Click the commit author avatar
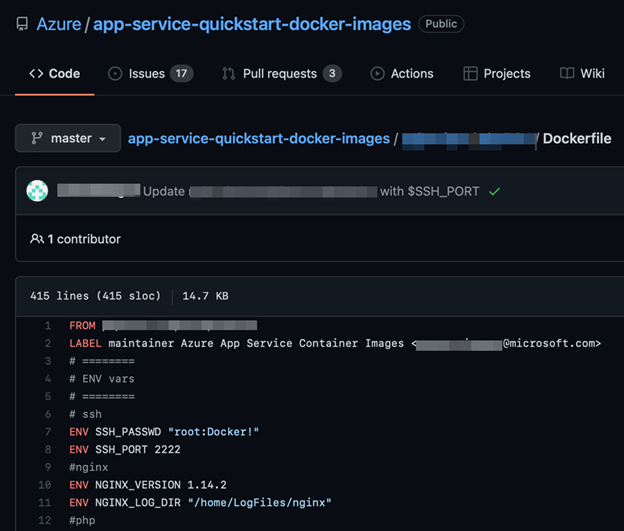Image resolution: width=624 pixels, height=531 pixels. pyautogui.click(x=37, y=191)
